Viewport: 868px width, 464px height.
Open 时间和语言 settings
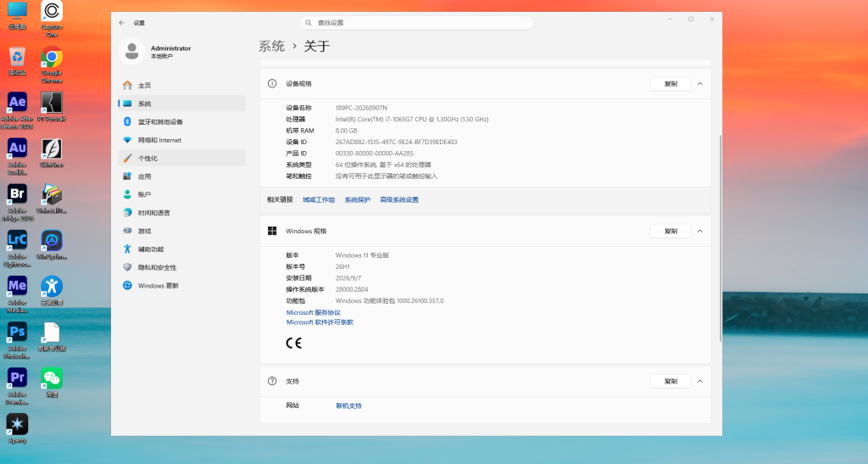(181, 213)
